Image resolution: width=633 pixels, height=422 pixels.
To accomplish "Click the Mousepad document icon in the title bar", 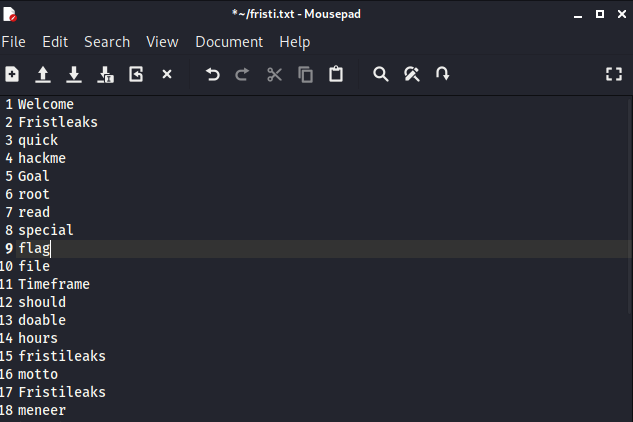I will point(10,14).
